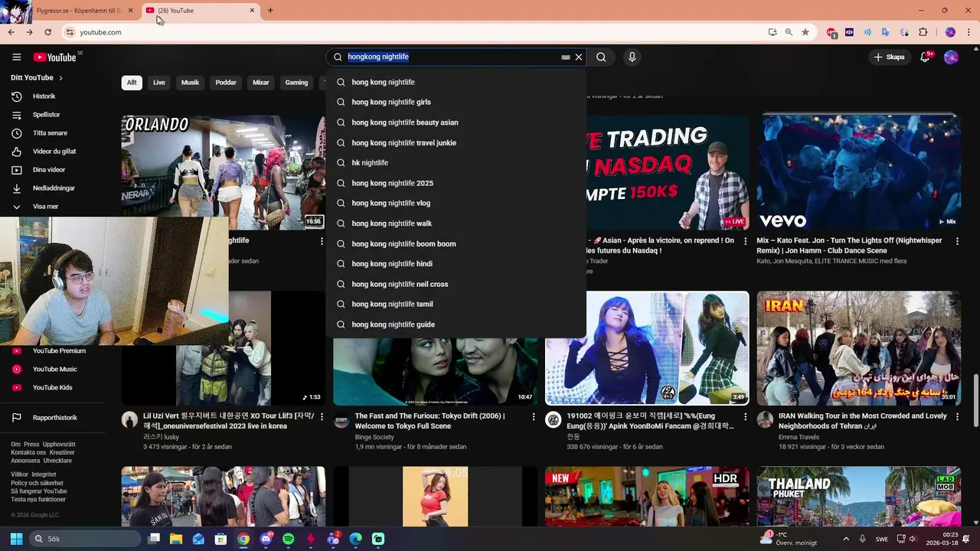Choose suggestion 'hong kong nightlife neil cross'

(x=456, y=285)
